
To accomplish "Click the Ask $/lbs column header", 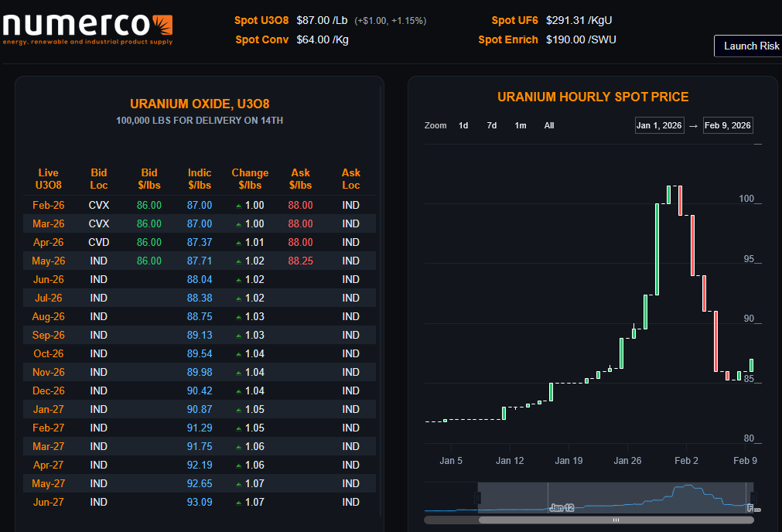I will coord(300,179).
